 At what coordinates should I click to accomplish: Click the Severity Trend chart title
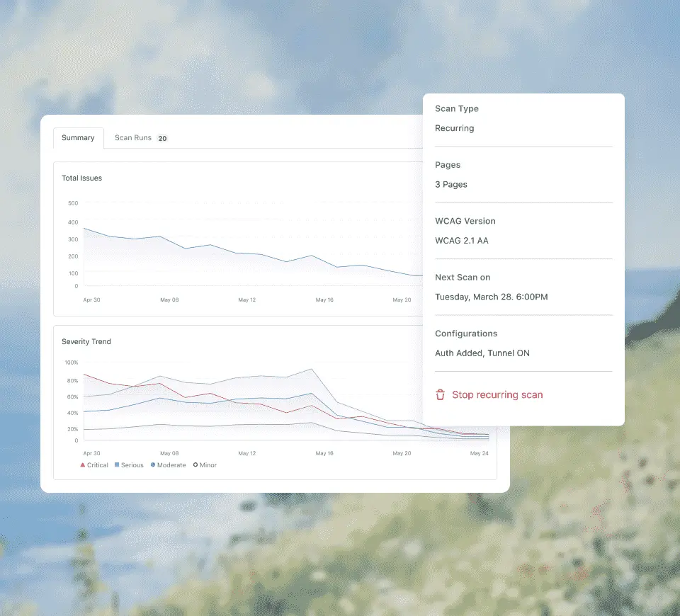click(86, 341)
